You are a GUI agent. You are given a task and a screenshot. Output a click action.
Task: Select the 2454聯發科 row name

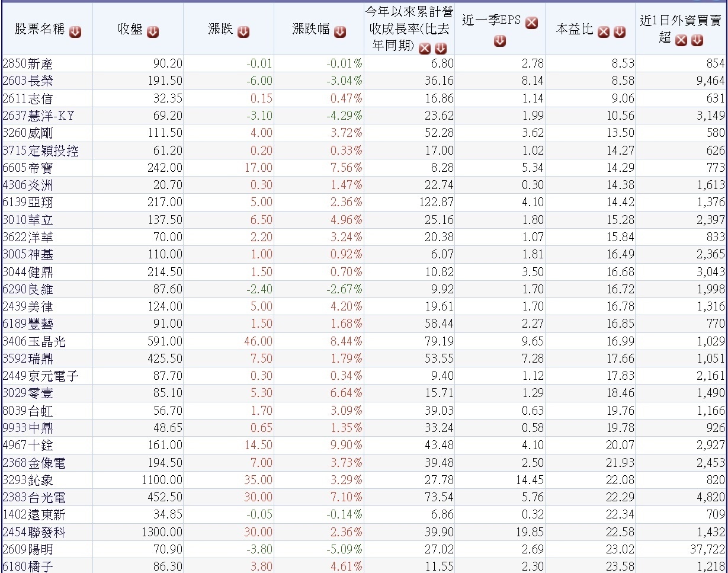tap(34, 533)
